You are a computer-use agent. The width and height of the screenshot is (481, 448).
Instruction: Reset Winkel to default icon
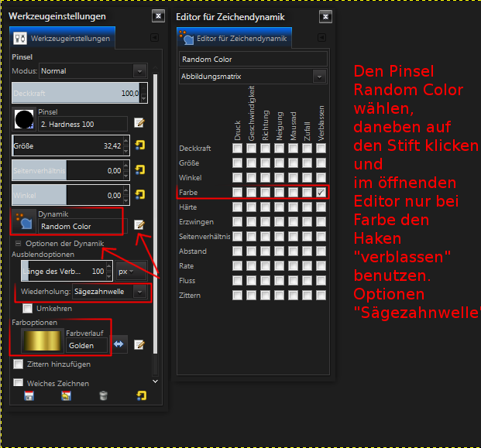(x=140, y=194)
